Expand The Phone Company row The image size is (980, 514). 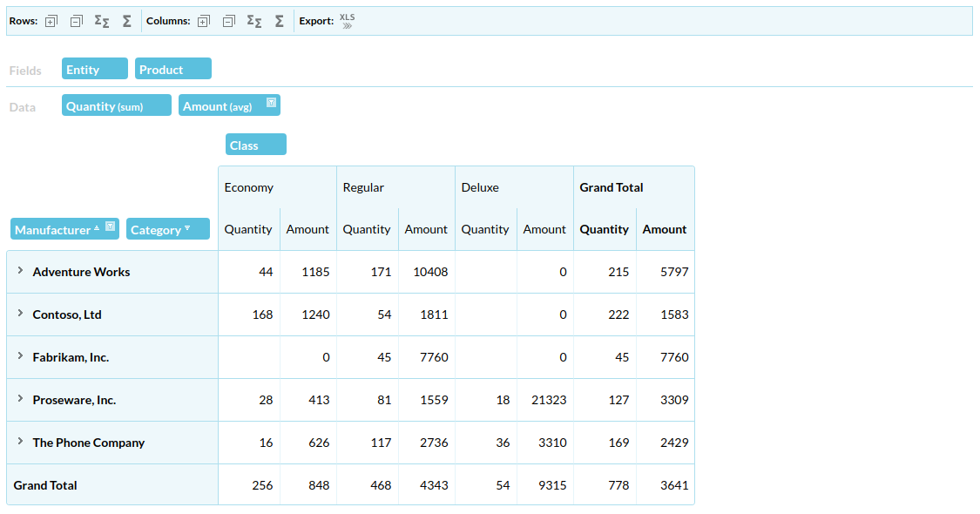coord(20,442)
